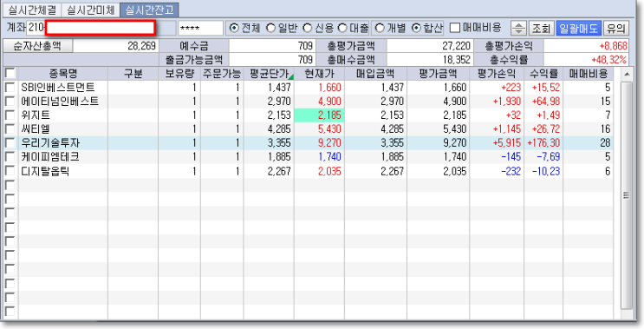
Task: Select the 대출 radio button
Action: pyautogui.click(x=342, y=28)
